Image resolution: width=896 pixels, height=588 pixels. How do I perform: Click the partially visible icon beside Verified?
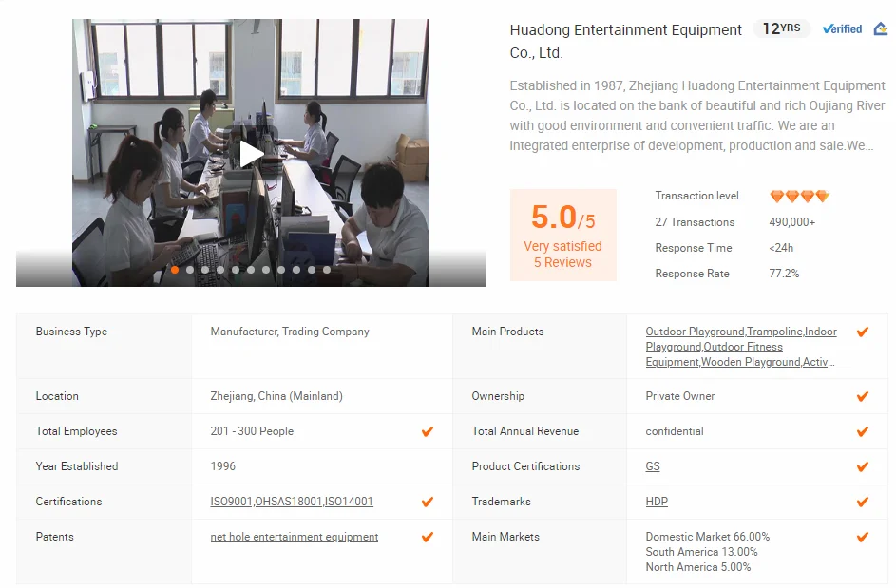coord(881,28)
